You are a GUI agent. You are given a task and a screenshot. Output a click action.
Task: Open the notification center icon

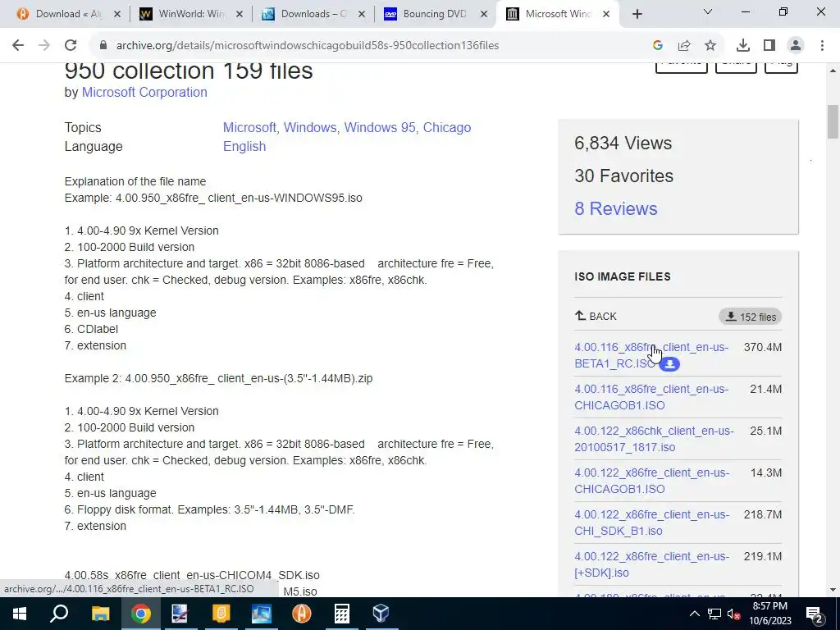coord(814,614)
